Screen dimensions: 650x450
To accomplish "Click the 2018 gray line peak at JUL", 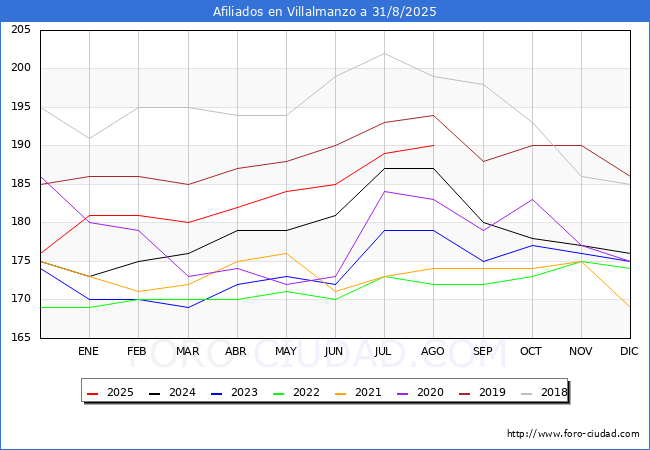I will (x=385, y=53).
